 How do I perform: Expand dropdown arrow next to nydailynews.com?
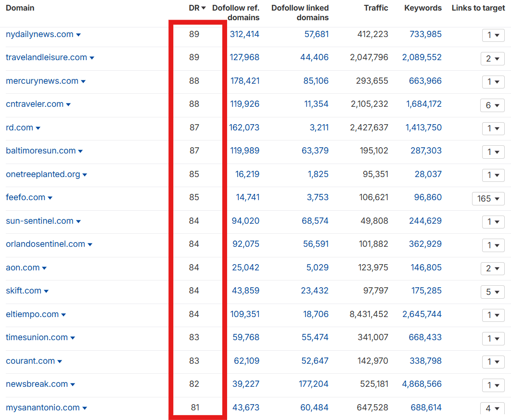[78, 35]
